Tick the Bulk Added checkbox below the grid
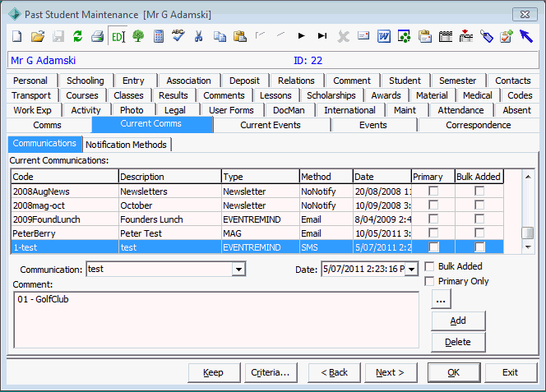This screenshot has width=546, height=392. [430, 266]
